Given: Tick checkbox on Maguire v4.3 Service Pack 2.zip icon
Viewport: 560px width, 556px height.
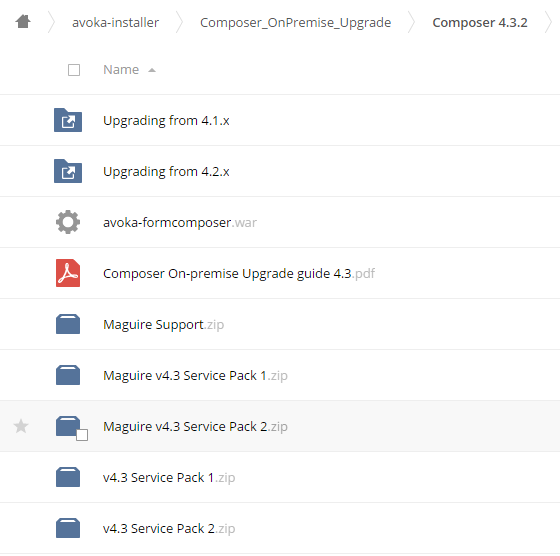Looking at the screenshot, I should click(x=82, y=435).
